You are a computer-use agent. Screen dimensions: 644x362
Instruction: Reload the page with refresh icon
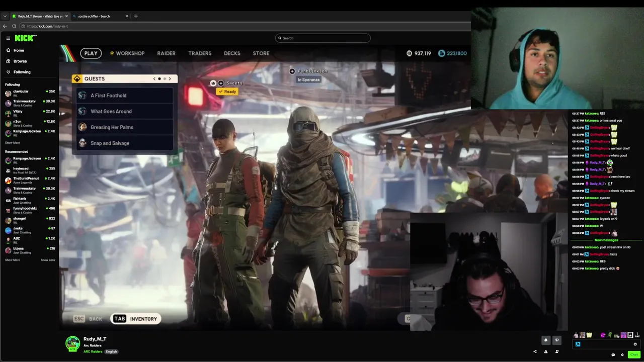(x=14, y=26)
